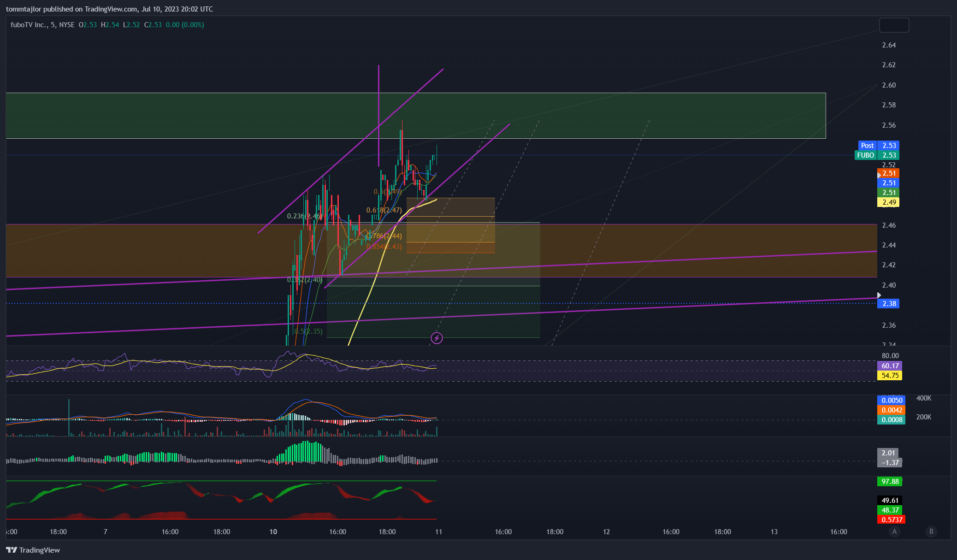Click the 2.58 price axis label
The image size is (957, 560).
point(889,105)
